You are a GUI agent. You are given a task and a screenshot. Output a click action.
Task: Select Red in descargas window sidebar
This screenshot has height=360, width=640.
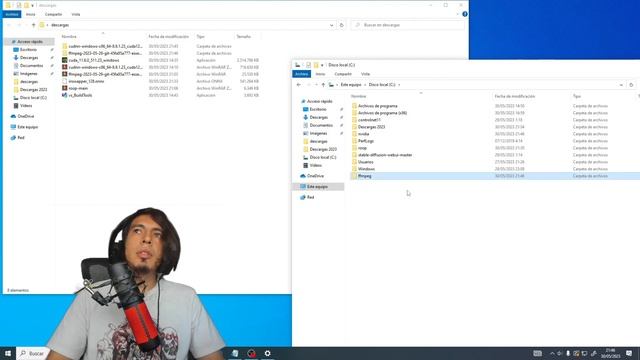coord(20,138)
